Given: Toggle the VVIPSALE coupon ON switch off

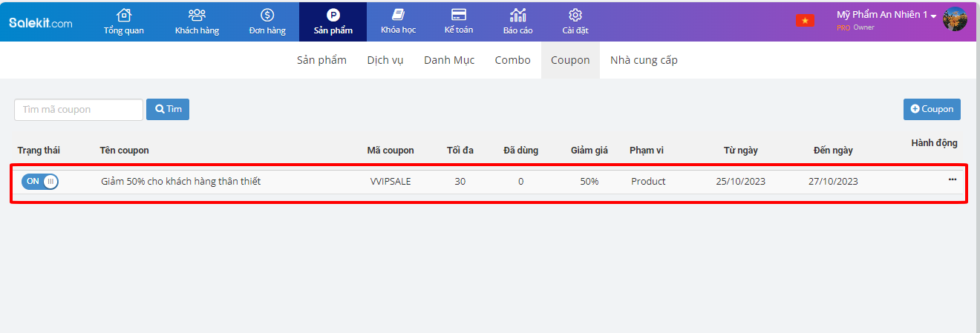Looking at the screenshot, I should (x=40, y=182).
